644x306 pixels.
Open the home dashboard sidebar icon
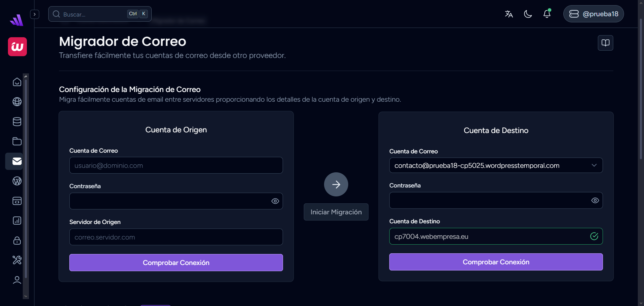click(x=17, y=82)
